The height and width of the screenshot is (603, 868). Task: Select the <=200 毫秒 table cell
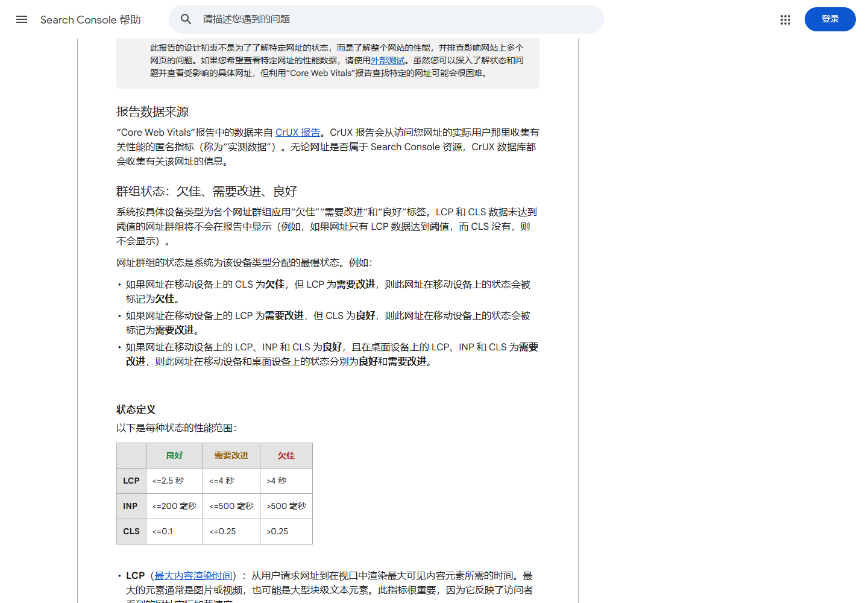click(x=175, y=507)
